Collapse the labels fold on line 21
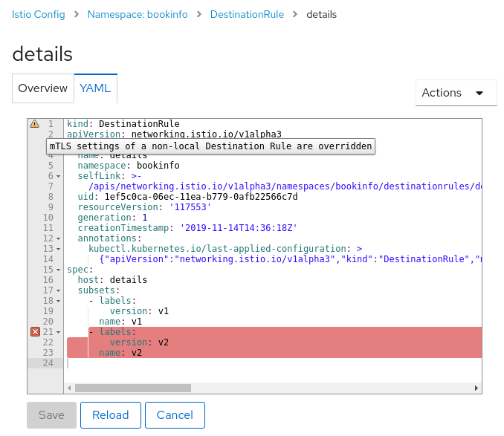504x436 pixels. coord(58,332)
